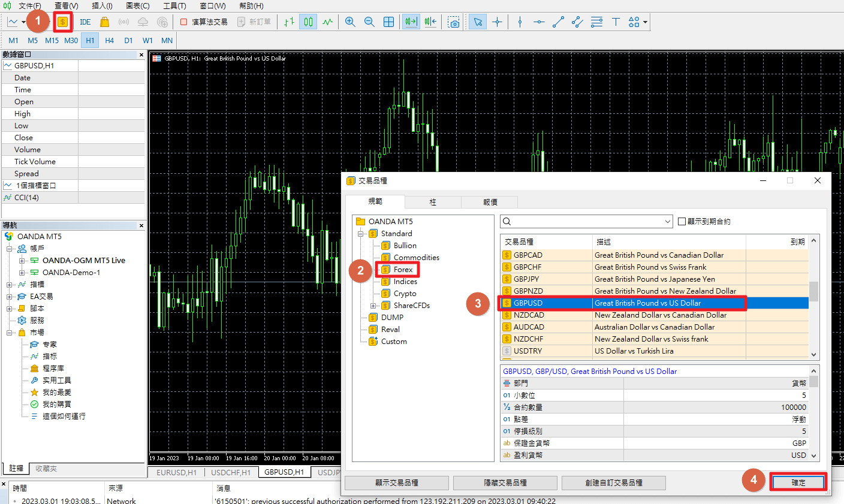Open the 插入(I) menu
Screen dimensions: 844x504
(102, 5)
